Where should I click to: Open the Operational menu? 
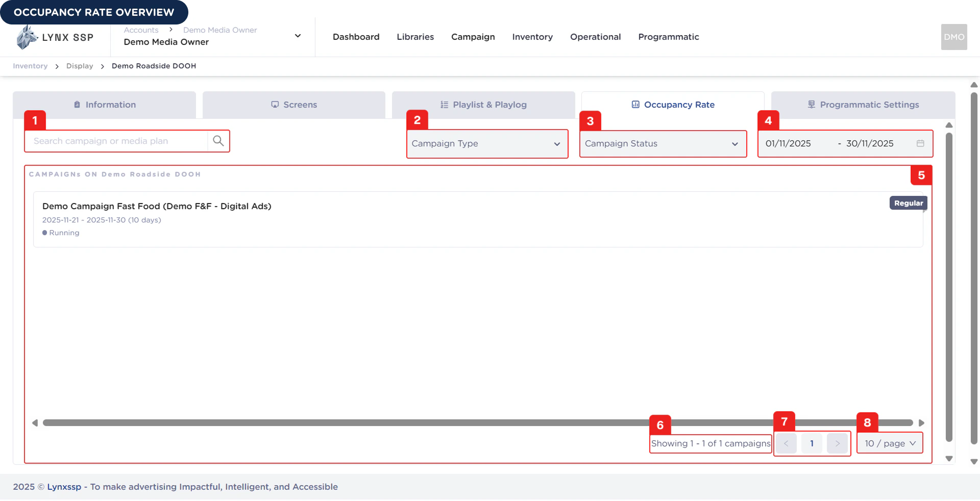(596, 37)
